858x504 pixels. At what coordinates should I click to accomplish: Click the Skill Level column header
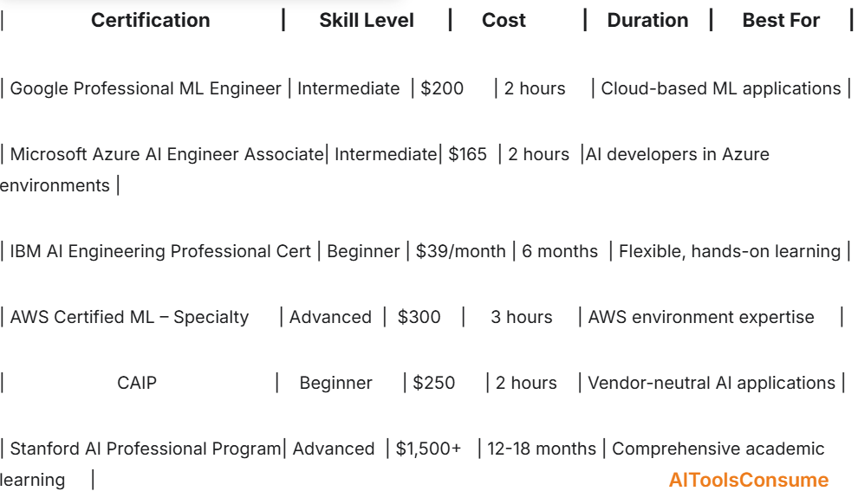coord(367,20)
